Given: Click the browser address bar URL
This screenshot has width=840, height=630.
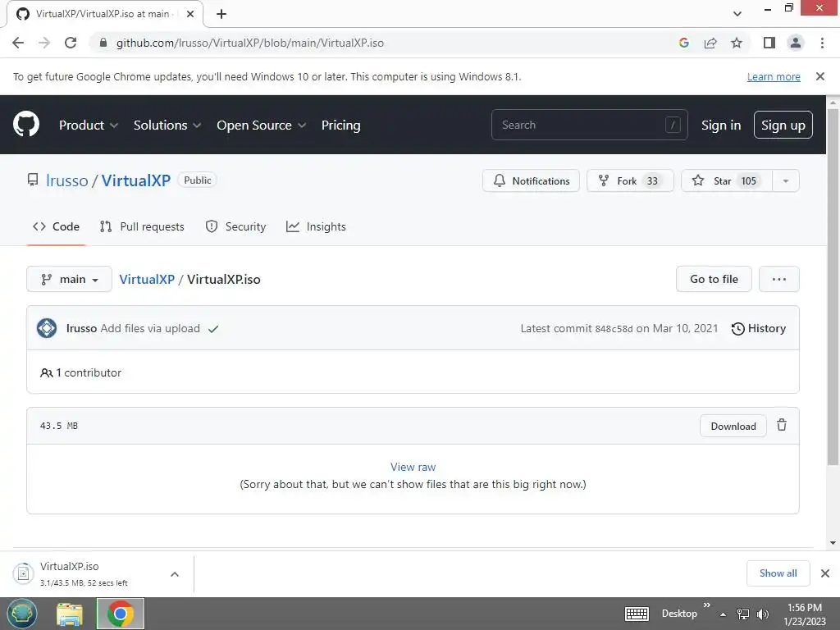Looking at the screenshot, I should (x=250, y=43).
